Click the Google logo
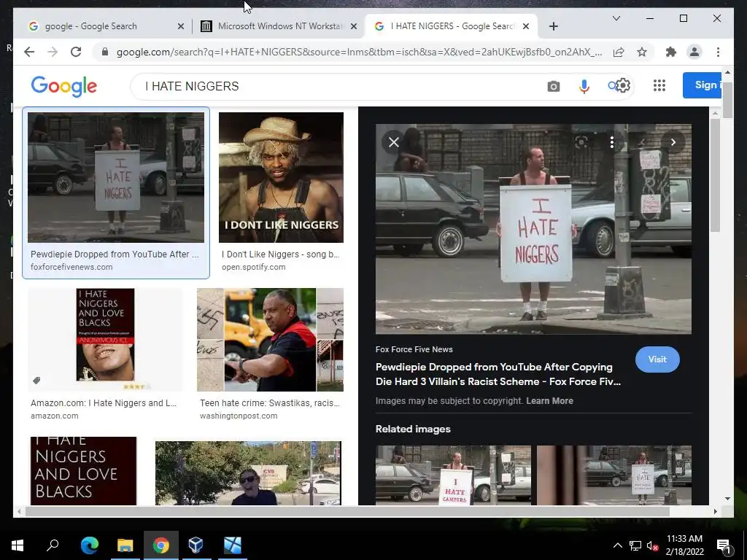 tap(64, 86)
